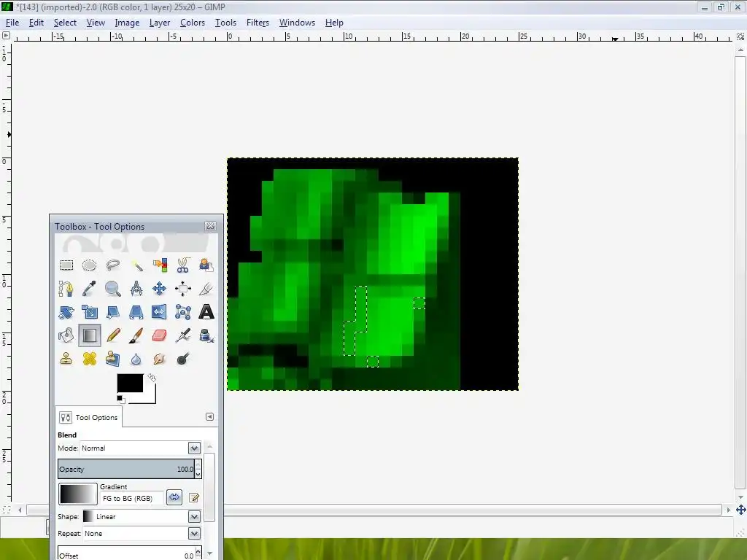
Task: Edit the current gradient
Action: coord(194,497)
